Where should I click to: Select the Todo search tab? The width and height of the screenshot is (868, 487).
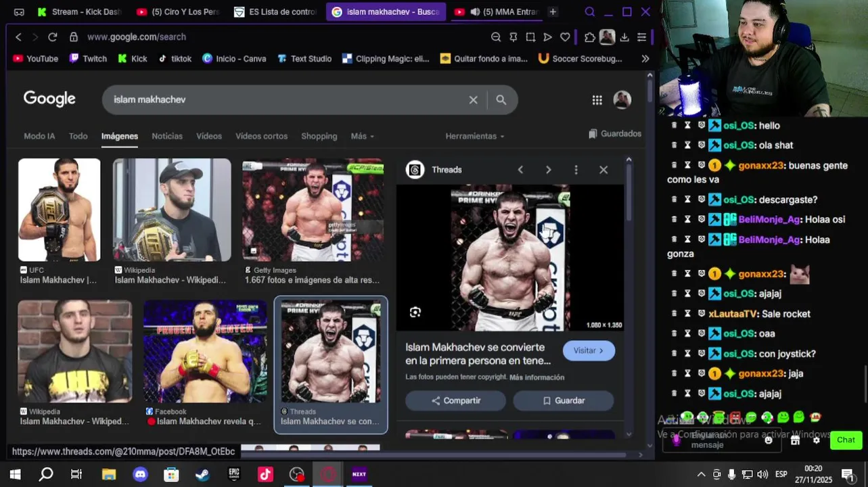tap(78, 136)
